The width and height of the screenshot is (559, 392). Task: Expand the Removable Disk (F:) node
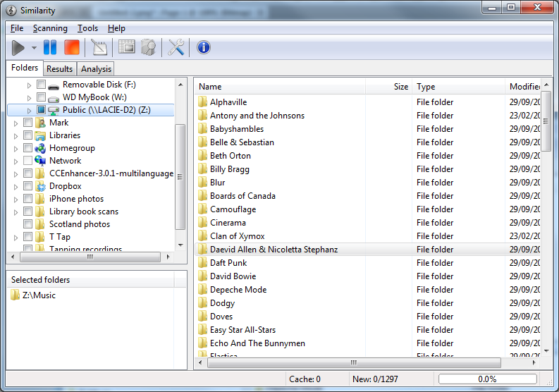(29, 85)
